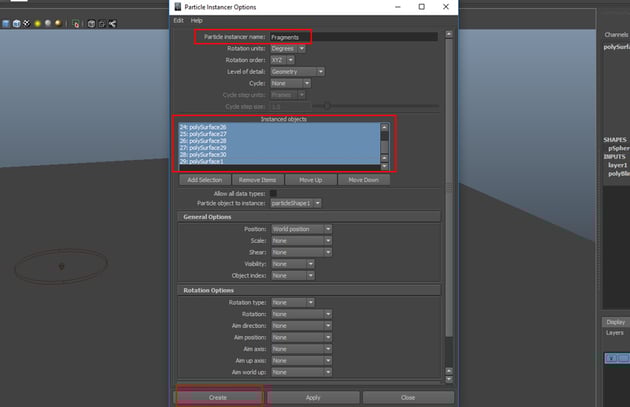Toggle shadows gray sphere icon
The height and width of the screenshot is (407, 630).
pyautogui.click(x=48, y=23)
